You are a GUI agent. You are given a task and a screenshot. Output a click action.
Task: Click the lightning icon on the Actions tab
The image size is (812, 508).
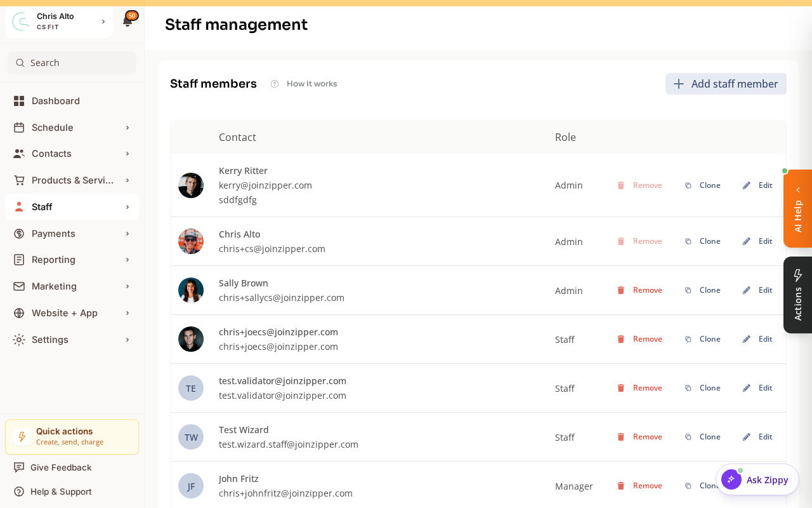[798, 276]
